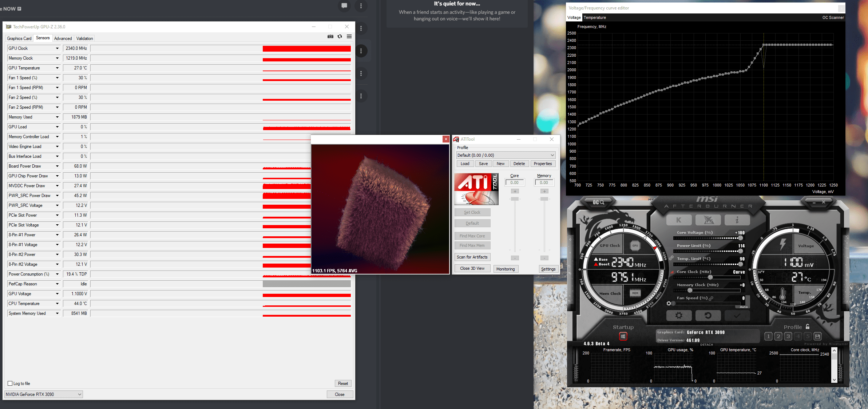Viewport: 868px width, 409px height.
Task: Select Afterburner profile slot 3
Action: click(x=788, y=336)
